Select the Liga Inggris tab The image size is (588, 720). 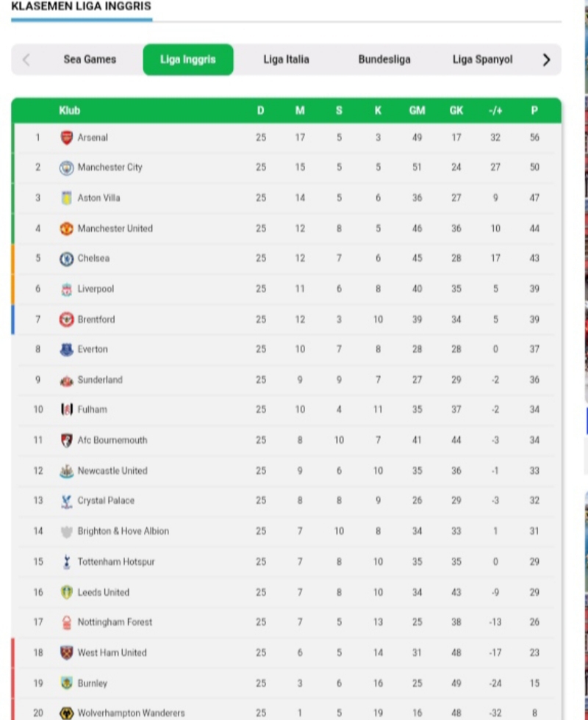[x=188, y=60]
